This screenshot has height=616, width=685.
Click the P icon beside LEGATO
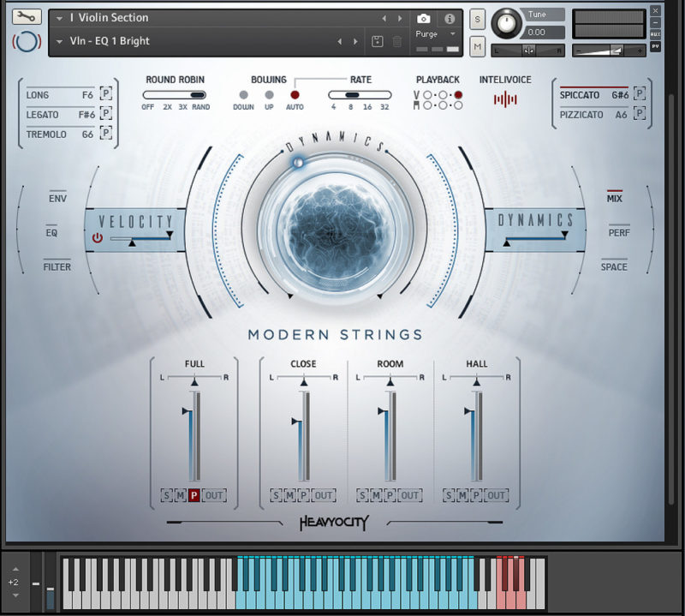click(105, 113)
